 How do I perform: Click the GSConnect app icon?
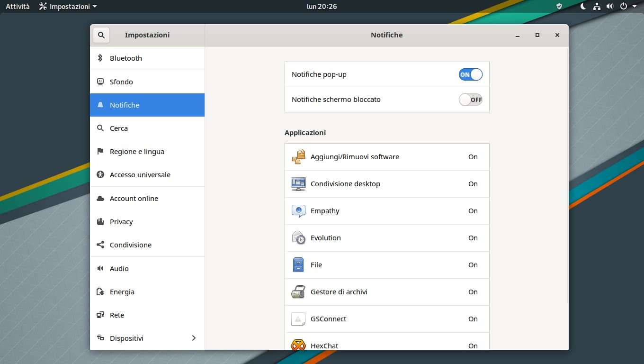click(x=298, y=319)
